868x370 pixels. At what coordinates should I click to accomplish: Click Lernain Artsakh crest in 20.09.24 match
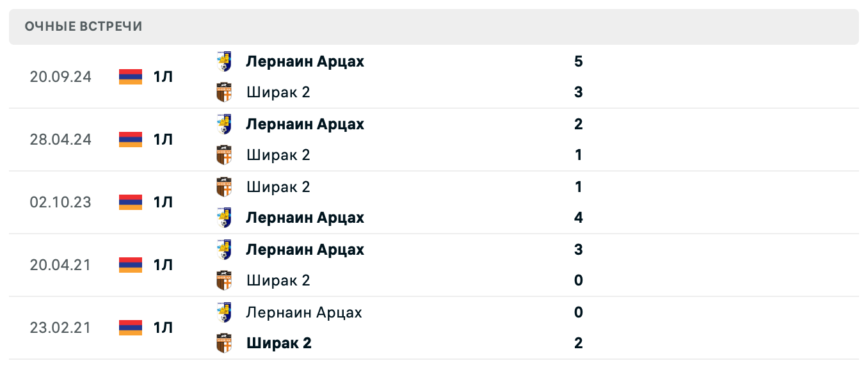point(224,61)
